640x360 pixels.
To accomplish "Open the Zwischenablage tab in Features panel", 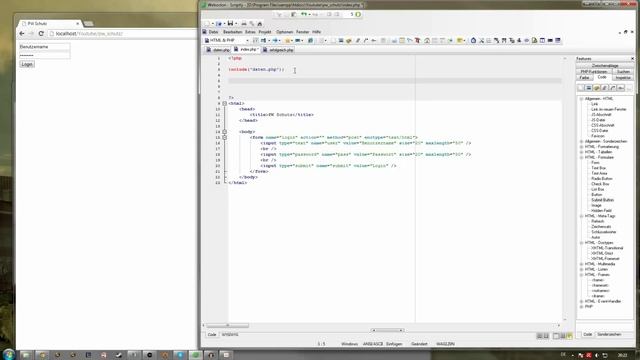I will click(605, 66).
